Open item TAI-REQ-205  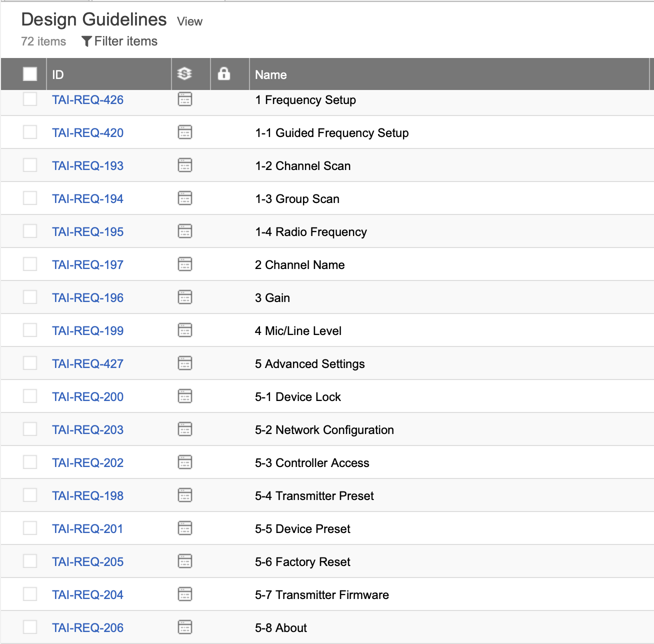[87, 561]
